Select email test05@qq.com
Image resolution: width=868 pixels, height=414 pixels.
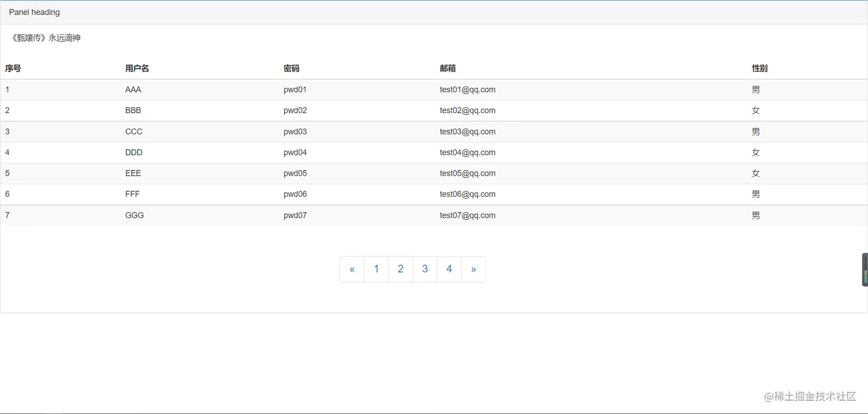click(x=468, y=173)
